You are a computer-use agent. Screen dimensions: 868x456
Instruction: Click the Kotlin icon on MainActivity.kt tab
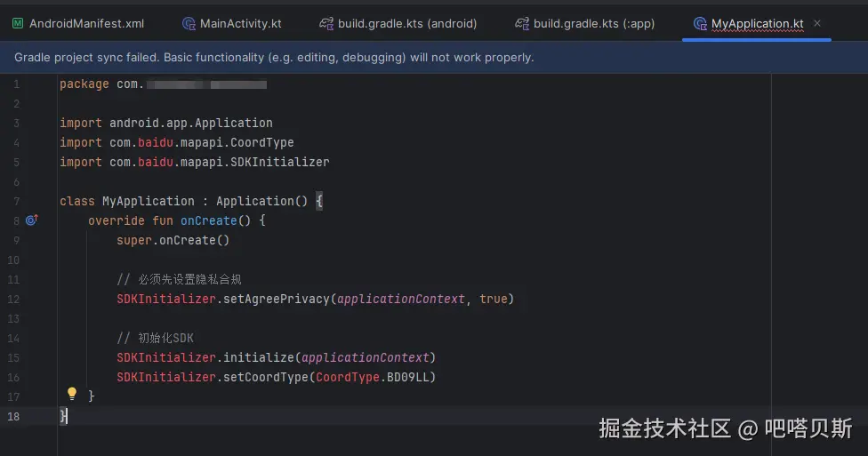pyautogui.click(x=189, y=23)
